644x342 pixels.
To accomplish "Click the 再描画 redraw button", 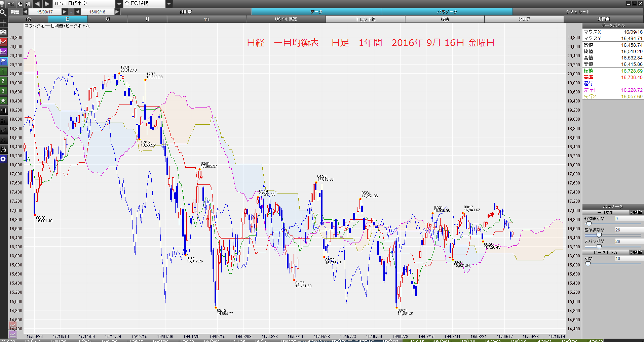I will pyautogui.click(x=604, y=19).
